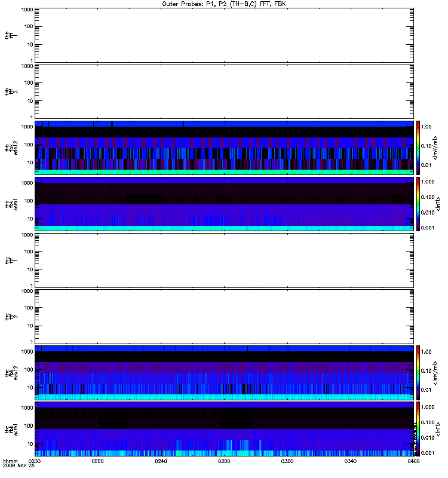
Task: Click '<|mV/m|>' units label of thc edc12 color bar
Action: pyautogui.click(x=435, y=373)
